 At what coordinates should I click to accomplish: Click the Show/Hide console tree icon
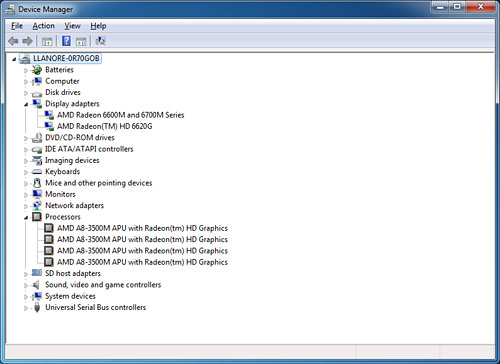click(x=47, y=42)
